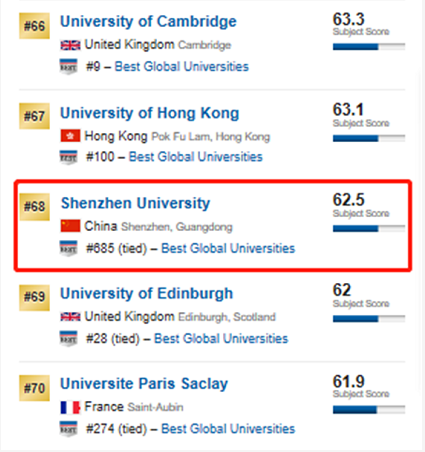Screen dimensions: 425x452
Task: Click the 61.9 subject score bar
Action: point(369,409)
